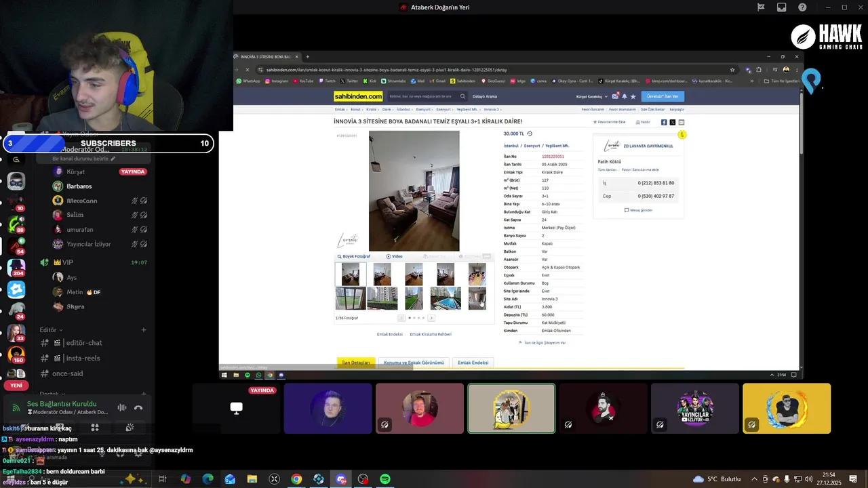Share listing on X icon

(x=673, y=122)
